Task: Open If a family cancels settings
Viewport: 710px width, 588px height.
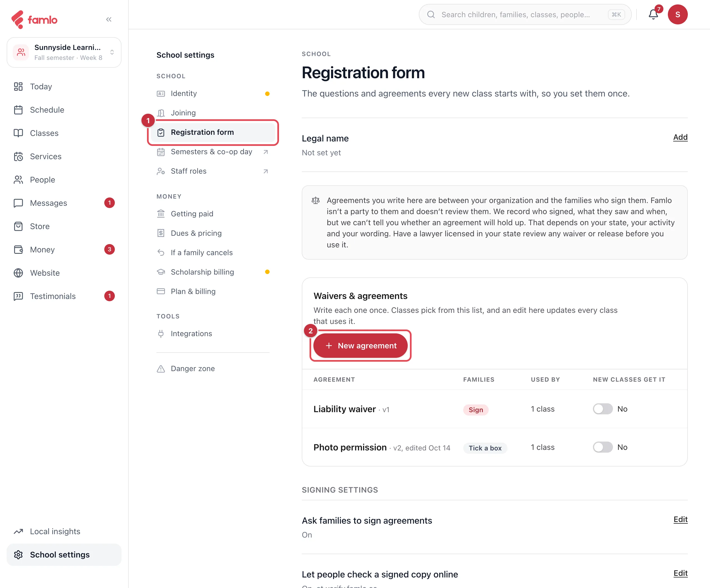Action: 213,253
